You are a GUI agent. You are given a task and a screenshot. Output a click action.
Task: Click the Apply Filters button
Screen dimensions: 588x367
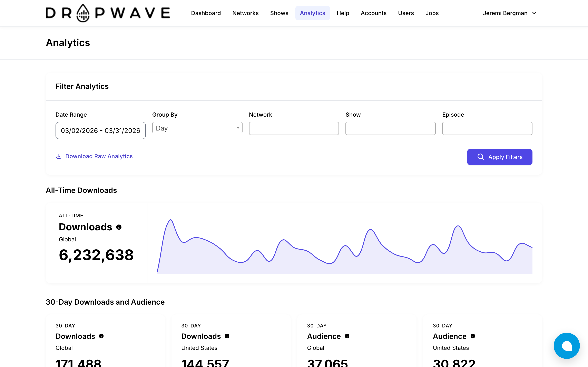pos(500,157)
